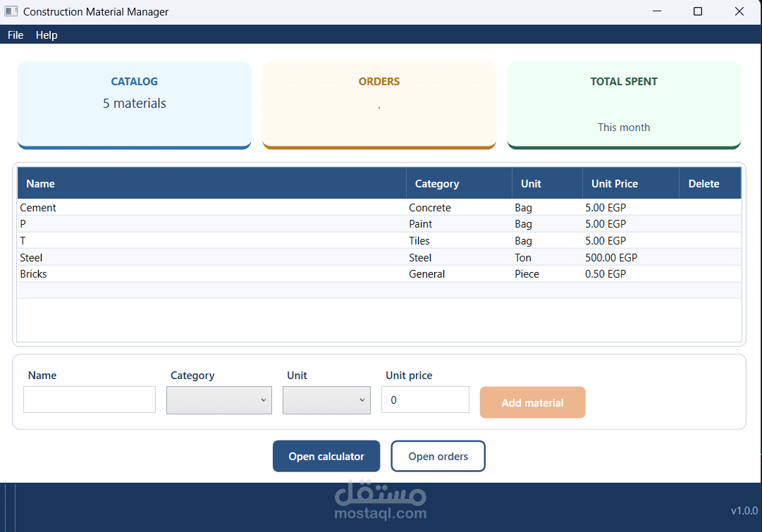Click the Total Spent summary card

click(624, 105)
